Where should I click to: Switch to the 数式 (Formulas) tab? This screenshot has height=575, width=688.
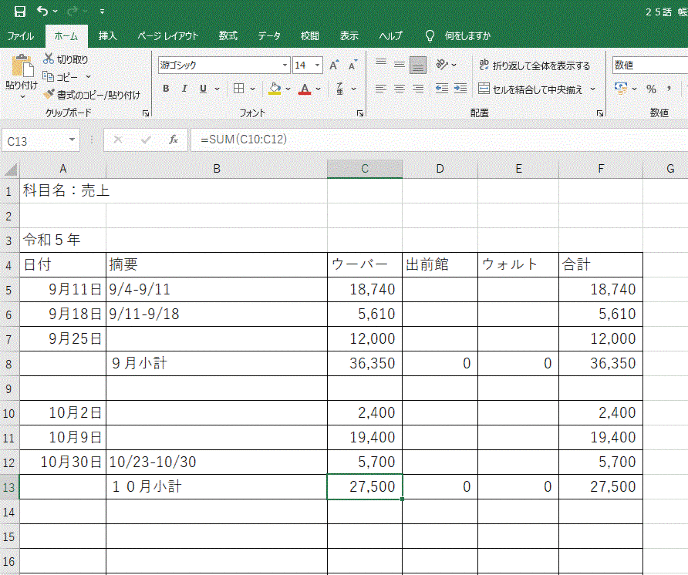click(228, 36)
